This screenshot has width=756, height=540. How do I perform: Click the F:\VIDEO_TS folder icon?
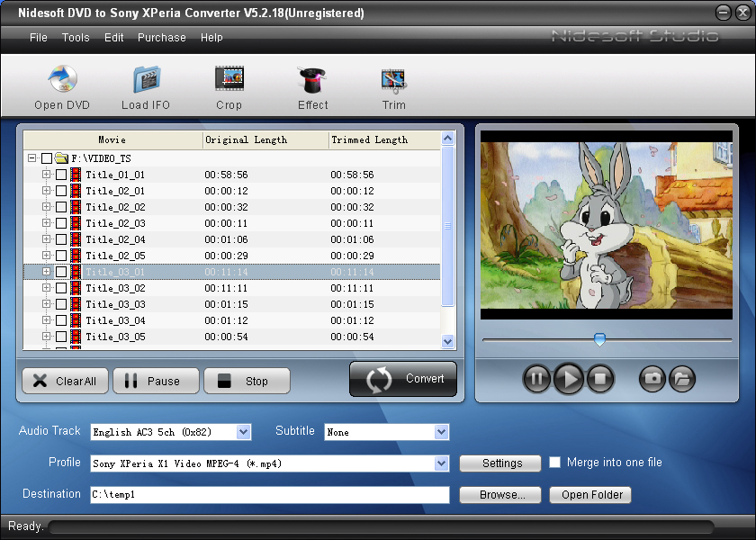click(61, 157)
